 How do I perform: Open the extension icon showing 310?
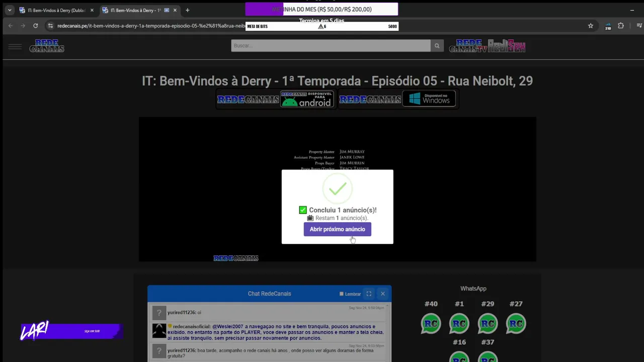tap(608, 26)
